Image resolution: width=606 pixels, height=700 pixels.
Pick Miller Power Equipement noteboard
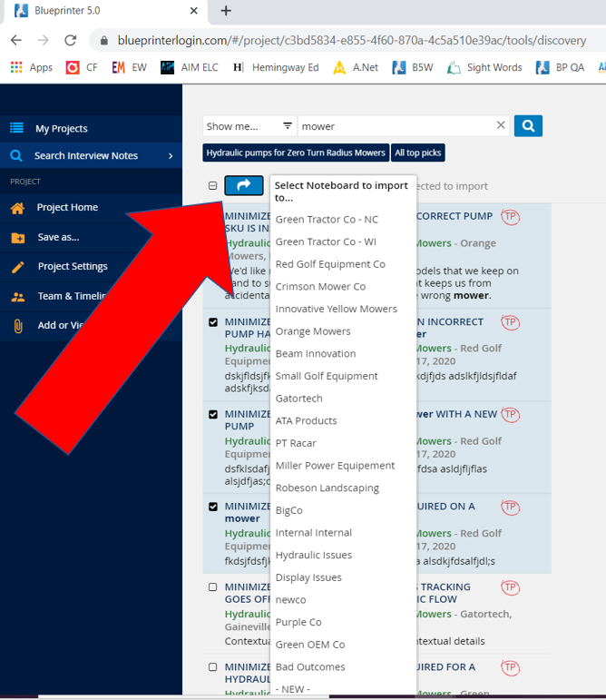coord(335,466)
